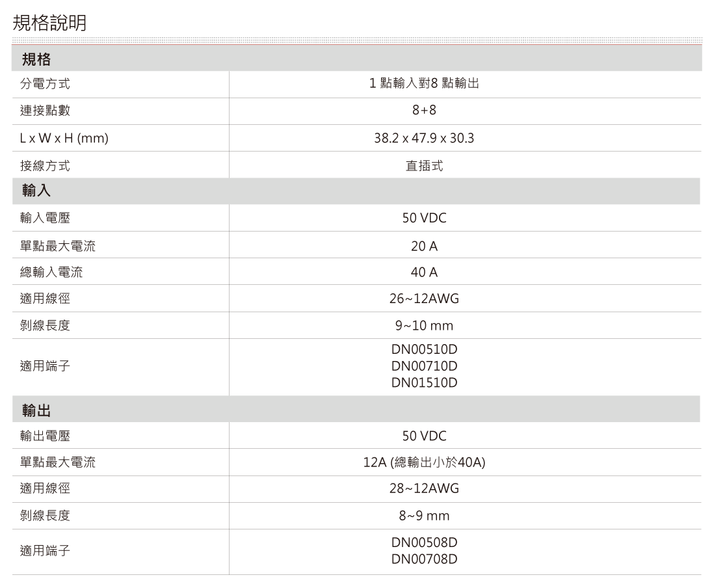Select the DN00508D terminal model
The width and height of the screenshot is (714, 588).
tap(424, 542)
